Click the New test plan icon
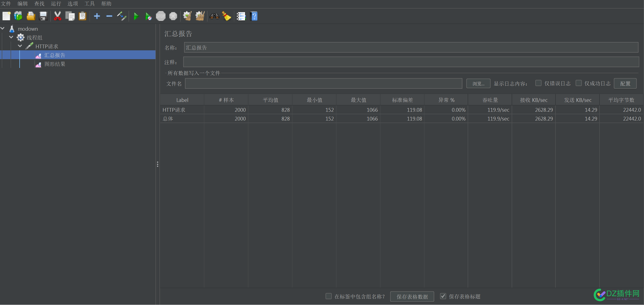Viewport: 644px width, 305px height. click(x=6, y=16)
